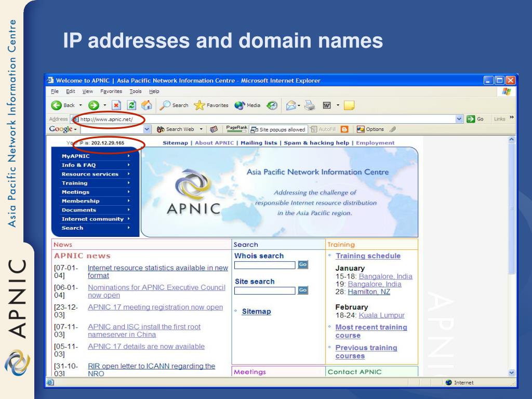Refresh the page using the toolbar icon

pos(131,105)
